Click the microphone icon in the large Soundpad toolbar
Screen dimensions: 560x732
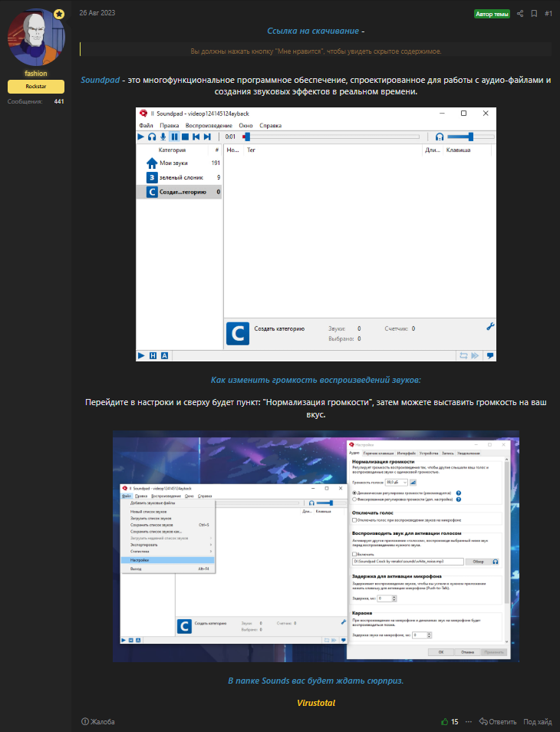tap(163, 137)
